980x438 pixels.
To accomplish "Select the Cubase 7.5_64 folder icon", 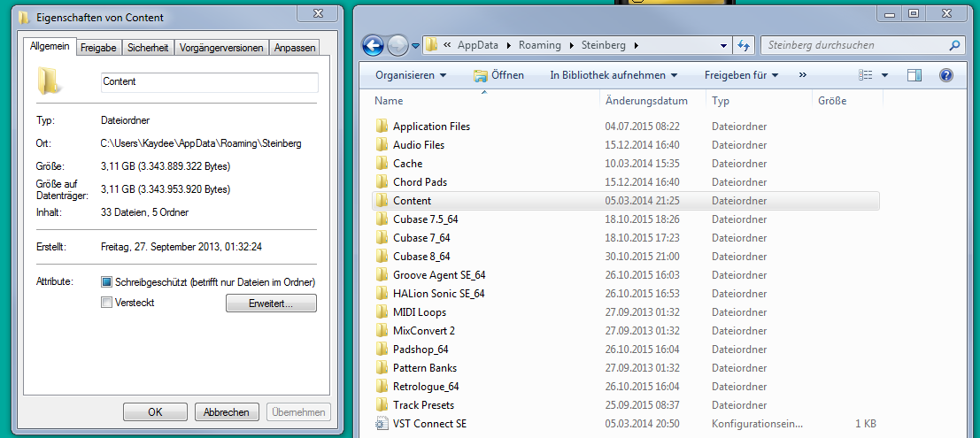I will tap(382, 219).
